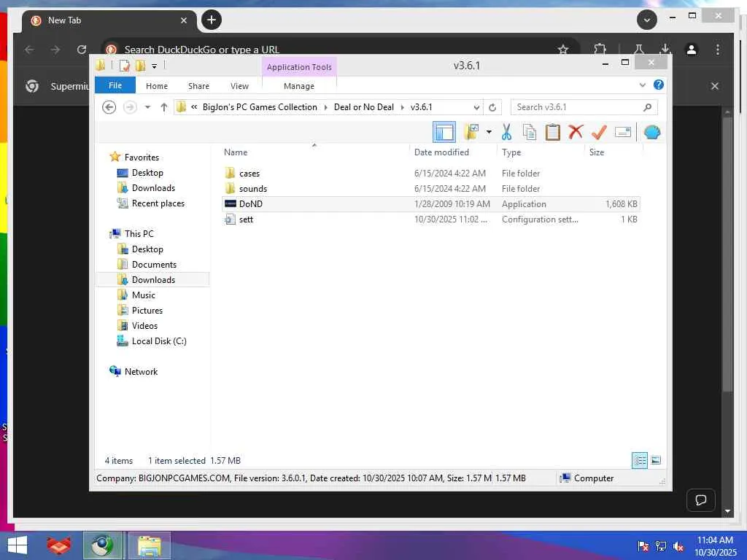Open the browser three-dot menu
The width and height of the screenshot is (747, 560).
(718, 50)
